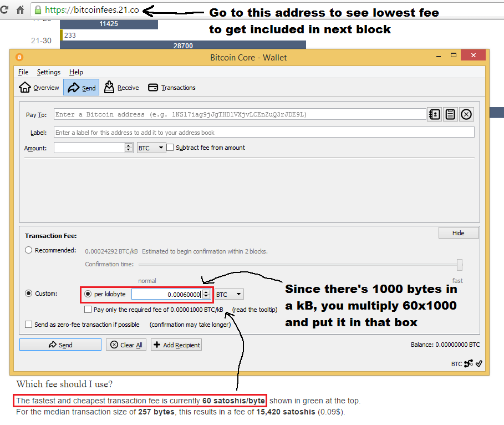The image size is (504, 425).
Task: Enable Subtract fee from amount
Action: [170, 148]
